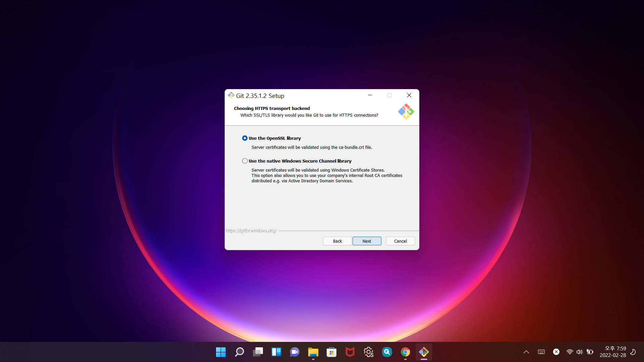Select native Windows Secure Channel library option

[245, 161]
